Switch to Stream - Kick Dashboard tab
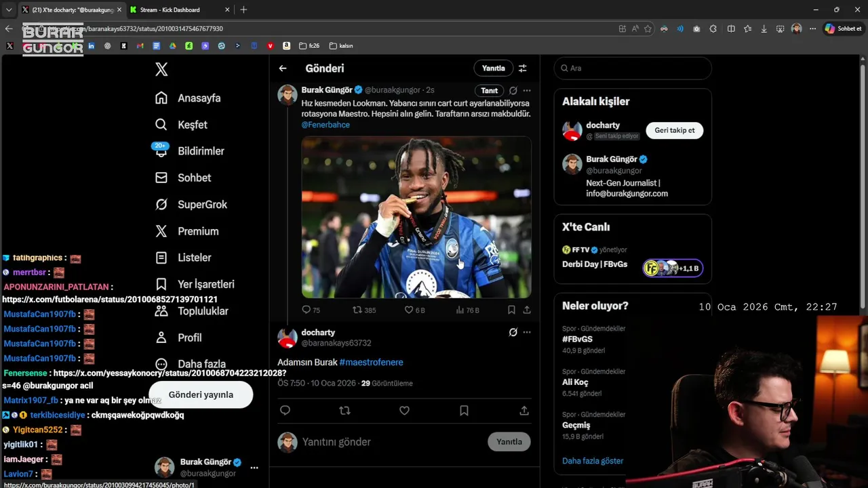This screenshot has height=488, width=868. point(178,9)
